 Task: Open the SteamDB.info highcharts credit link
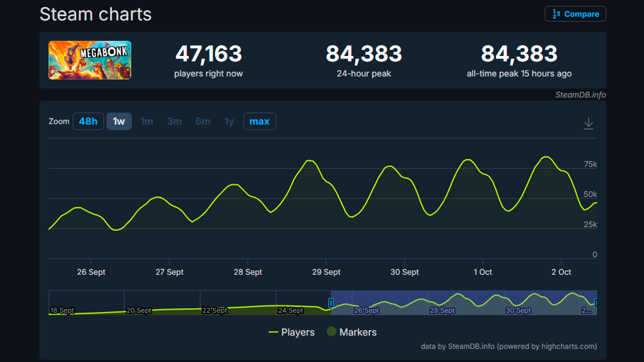pyautogui.click(x=509, y=346)
